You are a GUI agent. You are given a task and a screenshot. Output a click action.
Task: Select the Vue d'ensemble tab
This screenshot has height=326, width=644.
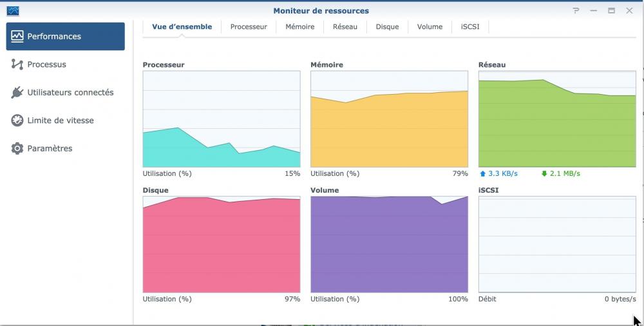point(182,27)
